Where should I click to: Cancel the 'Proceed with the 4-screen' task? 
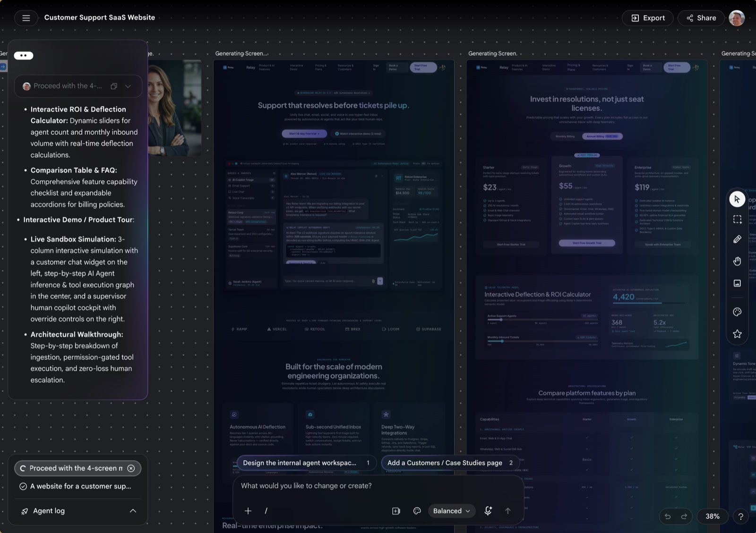coord(131,468)
